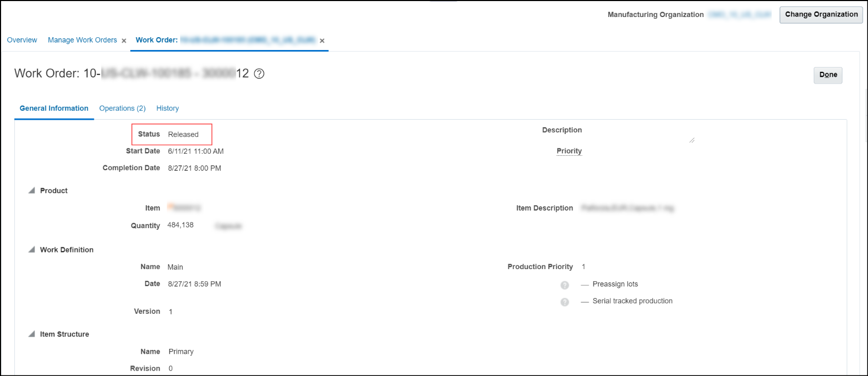Image resolution: width=868 pixels, height=376 pixels.
Task: Switch to the Overview tab
Action: tap(22, 40)
